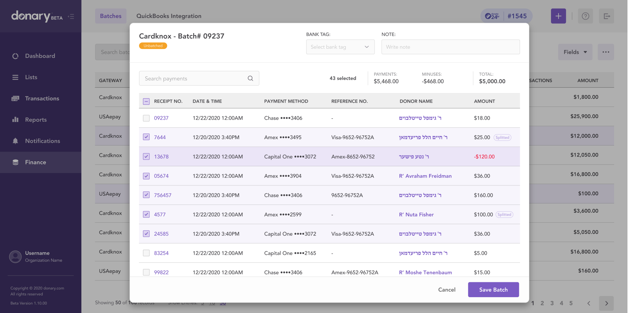
Task: Go to previous page arrow
Action: pyautogui.click(x=589, y=303)
